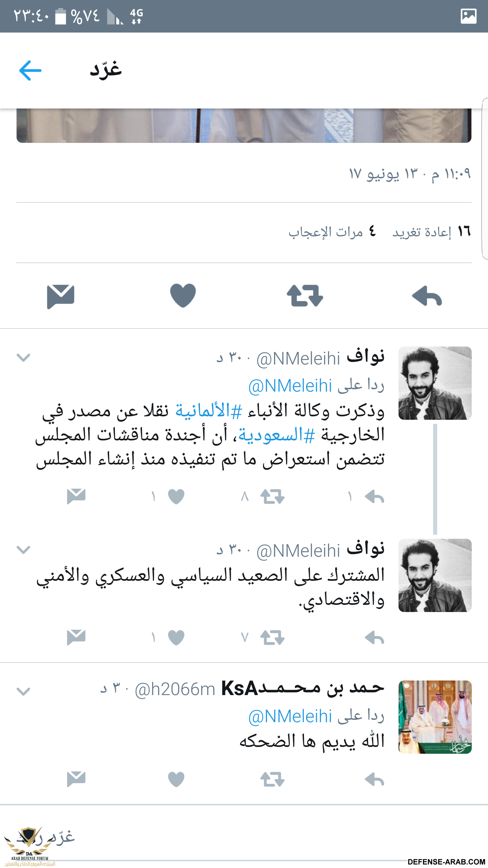Image resolution: width=488 pixels, height=868 pixels.
Task: Tap the blue back arrow
Action: pos(30,71)
